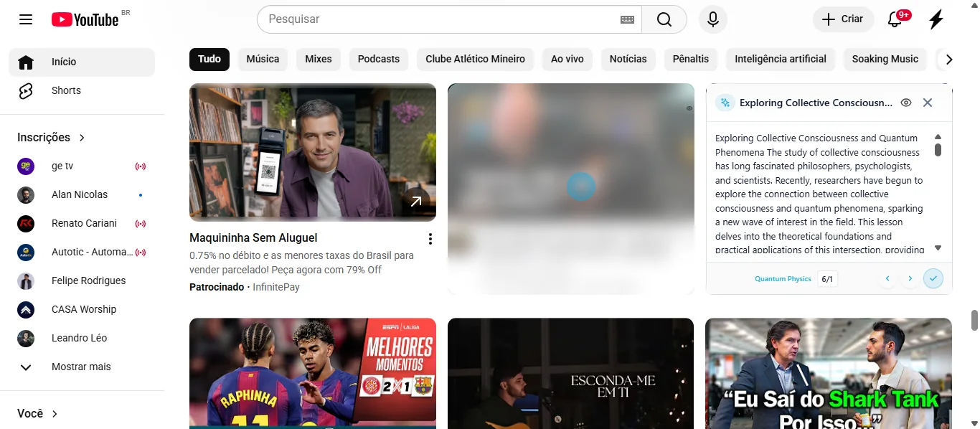Click the search magnifying glass icon
Screen dimensions: 980x429
(664, 19)
